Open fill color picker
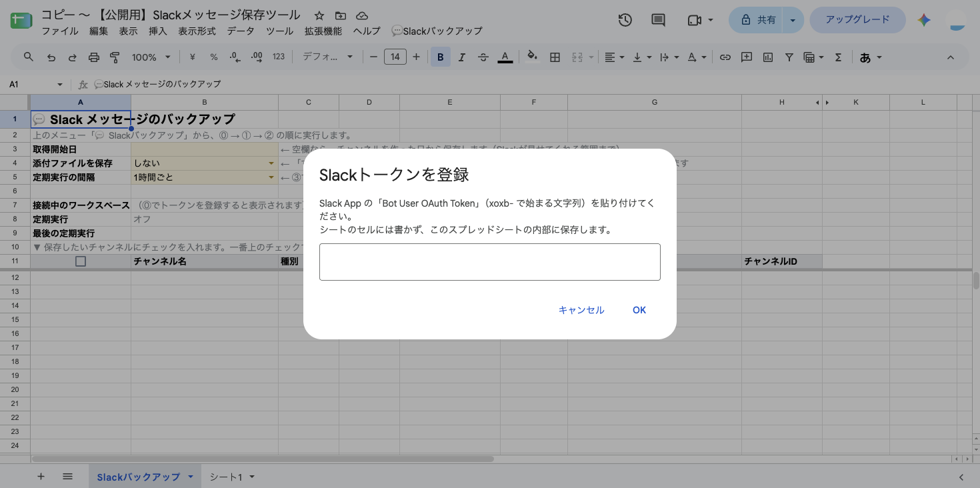The height and width of the screenshot is (488, 980). (x=532, y=57)
